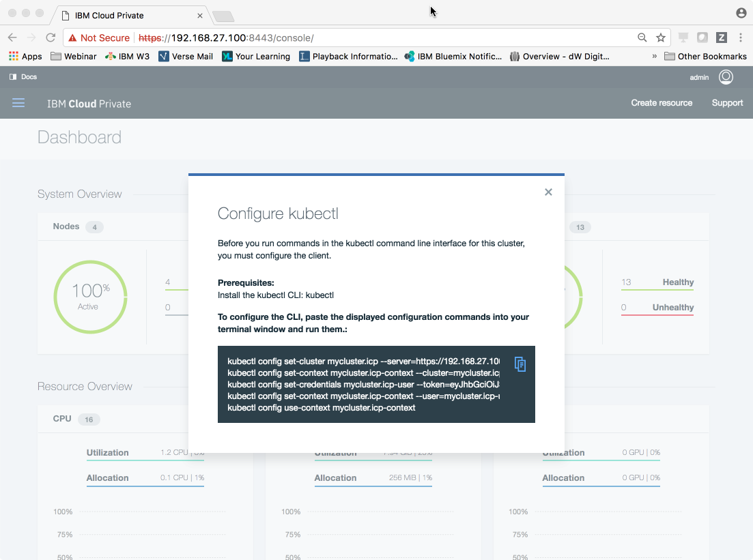Screen dimensions: 753x560
Task: Reload the current page
Action: coord(51,38)
